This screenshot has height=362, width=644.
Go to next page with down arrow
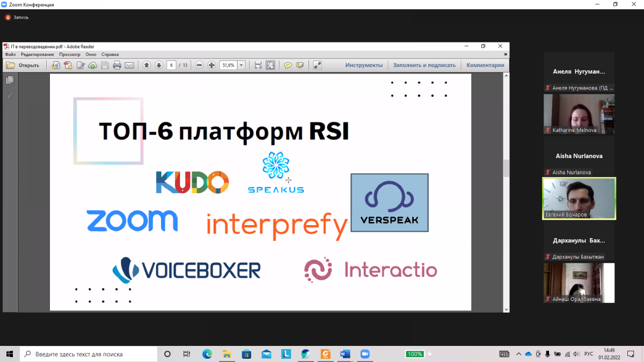159,65
